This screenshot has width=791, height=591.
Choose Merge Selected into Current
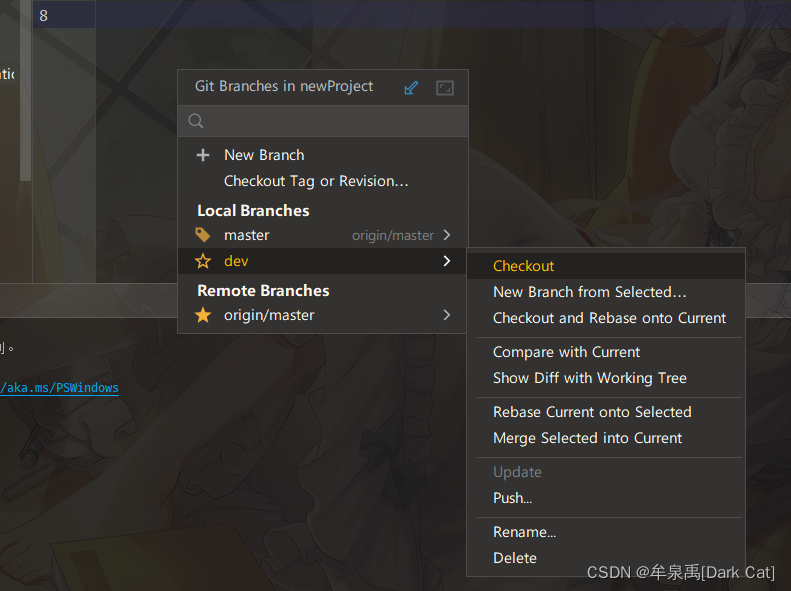tap(606, 438)
